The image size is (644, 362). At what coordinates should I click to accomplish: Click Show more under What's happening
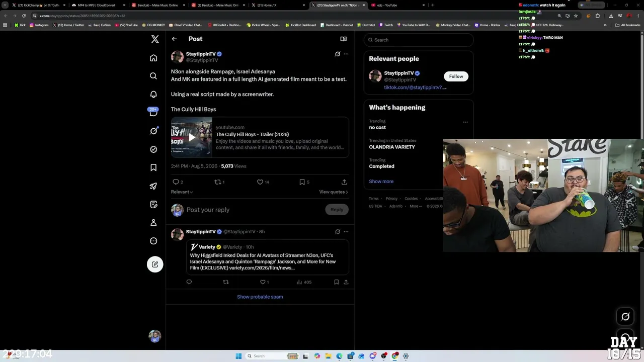(381, 182)
